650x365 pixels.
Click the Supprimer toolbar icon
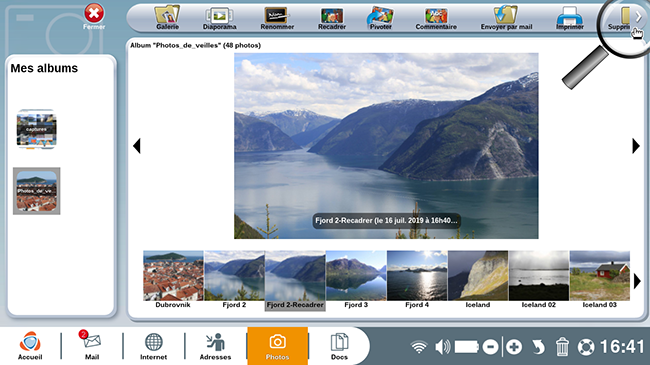tap(620, 18)
